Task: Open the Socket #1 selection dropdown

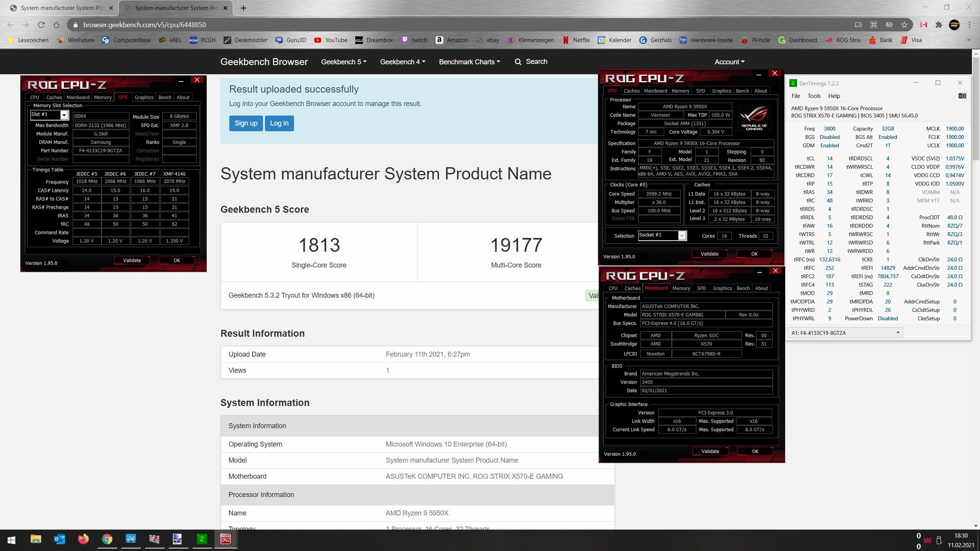Action: (x=662, y=235)
